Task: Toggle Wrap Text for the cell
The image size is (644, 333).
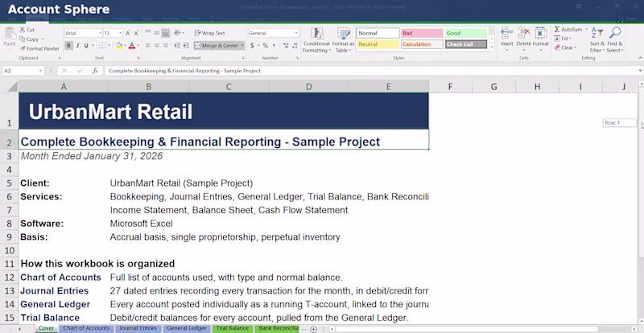Action: [x=209, y=33]
